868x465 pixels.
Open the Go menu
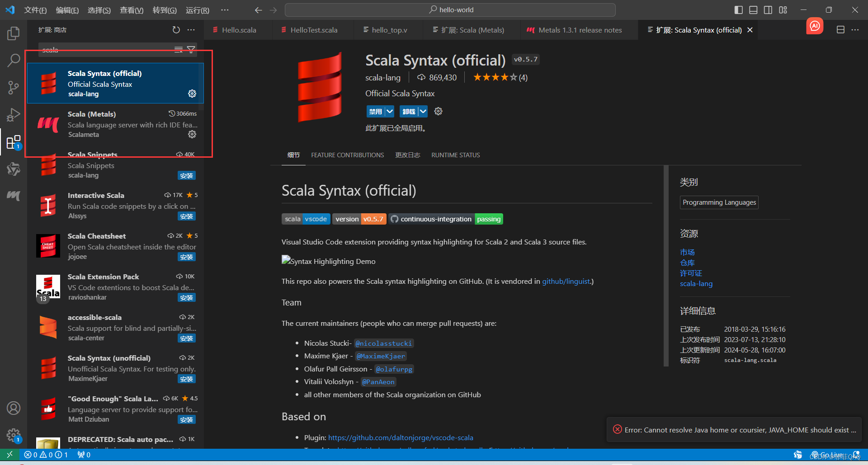[x=165, y=10]
